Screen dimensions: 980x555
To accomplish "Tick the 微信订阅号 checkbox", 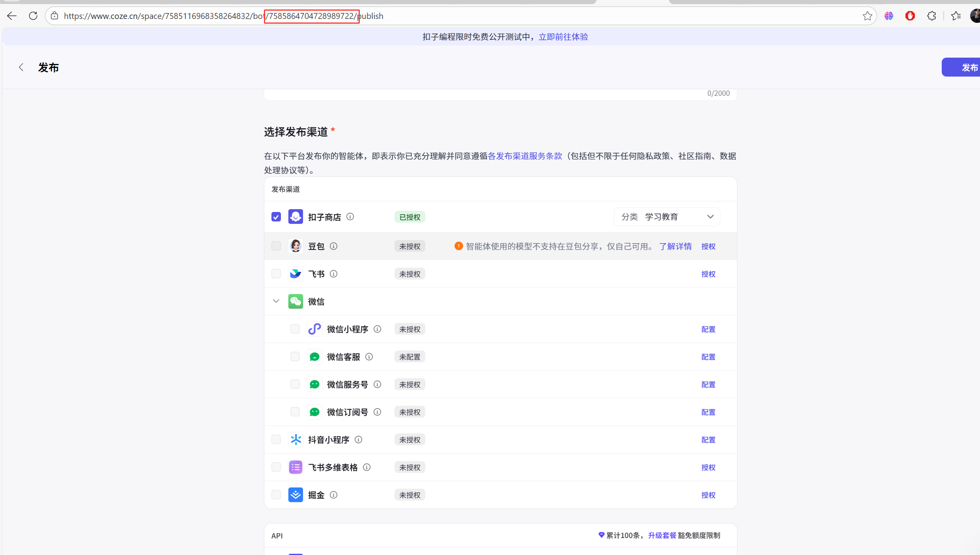I will pos(295,412).
